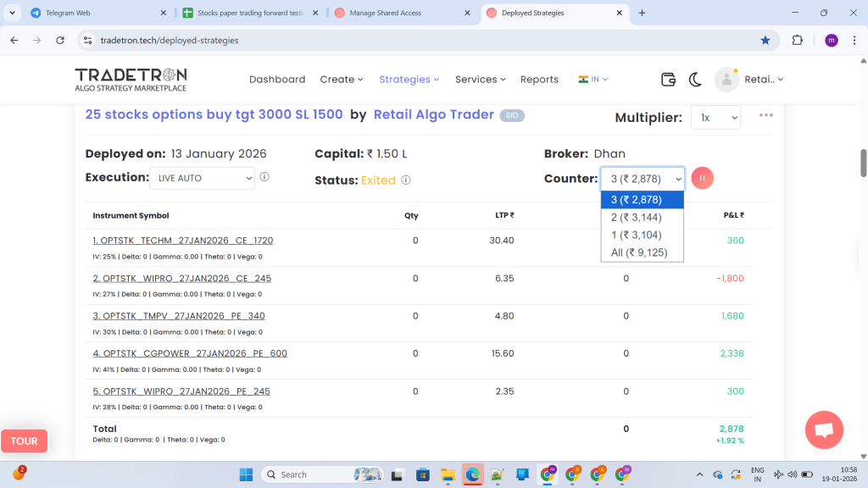Click the Retail Algo Trader creator link

[433, 114]
